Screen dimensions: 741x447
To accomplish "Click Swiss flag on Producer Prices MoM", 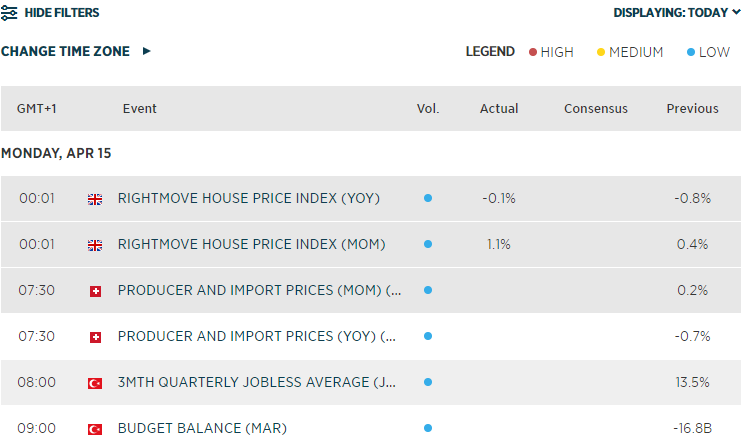I will (x=96, y=291).
